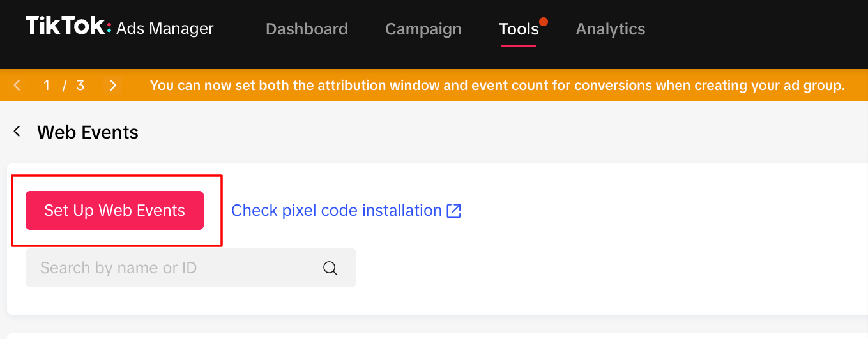Click the external link icon after pixel installation
The image size is (868, 339).
(453, 211)
